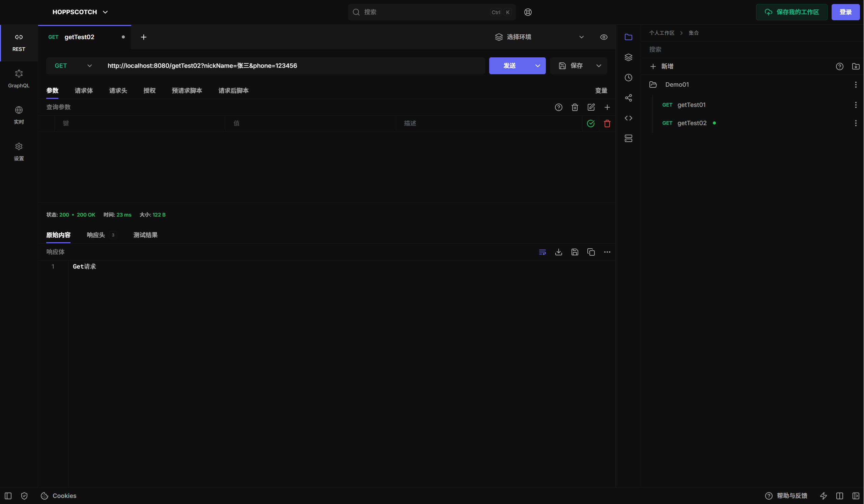The width and height of the screenshot is (864, 504).
Task: Switch to the 请求头 tab
Action: [x=118, y=90]
